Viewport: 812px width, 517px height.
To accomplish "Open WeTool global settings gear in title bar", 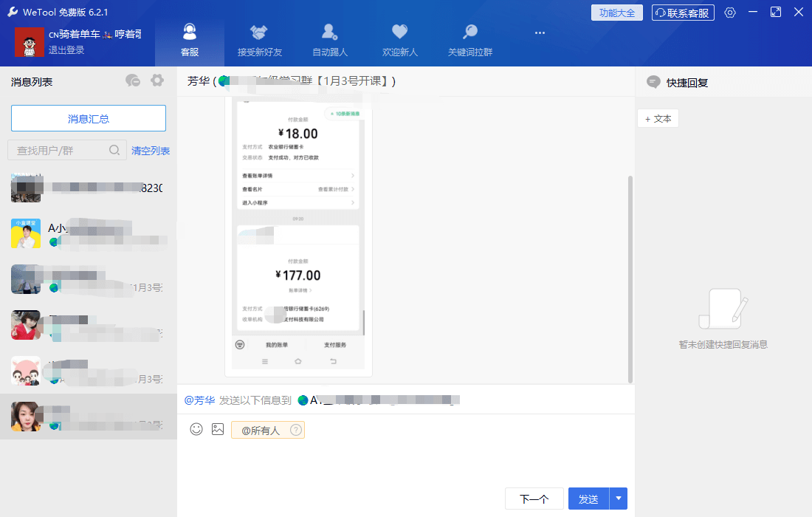I will click(x=729, y=12).
